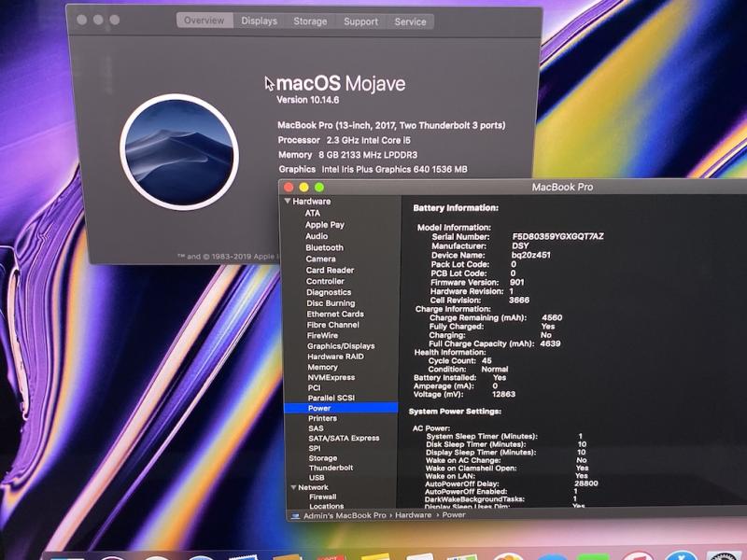
Task: Click the Version 10.14.6 text
Action: (308, 100)
